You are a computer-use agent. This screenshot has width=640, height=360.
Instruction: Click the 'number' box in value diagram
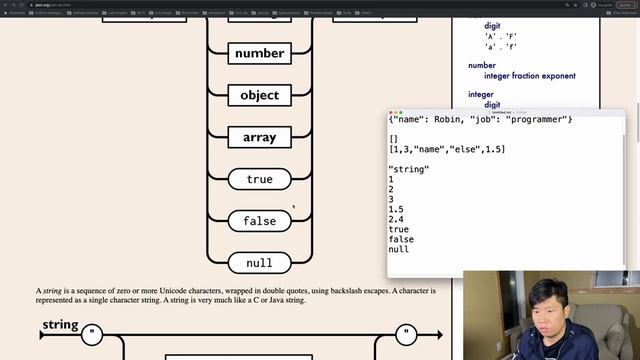(x=260, y=53)
